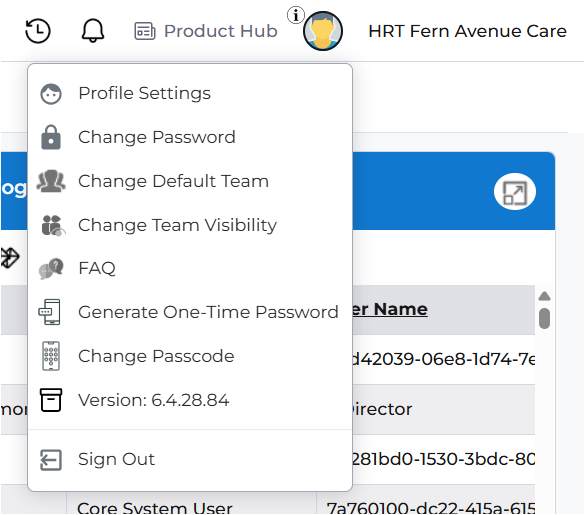This screenshot has width=585, height=515.
Task: Click the keypad phone icon for Change Passcode
Action: [x=51, y=356]
